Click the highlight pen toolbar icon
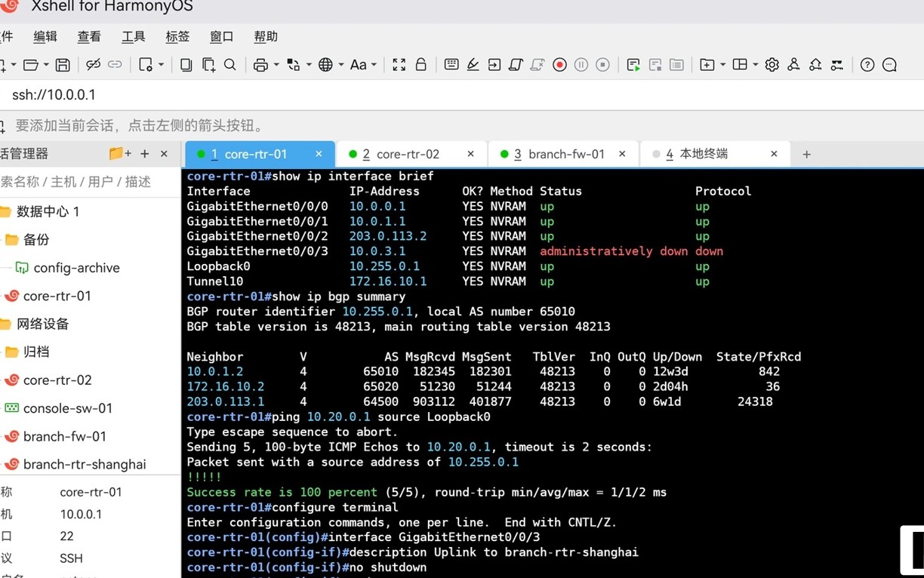Viewport: 924px width, 578px height. click(473, 65)
